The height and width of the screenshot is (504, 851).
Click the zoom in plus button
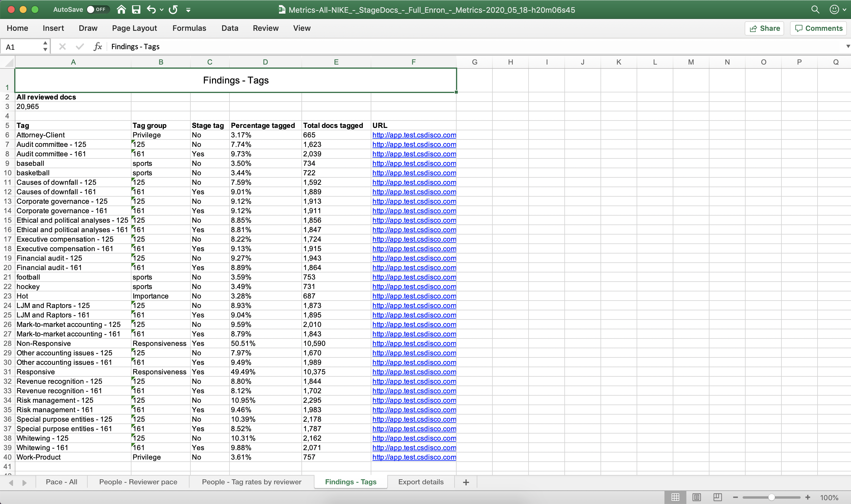coord(808,497)
